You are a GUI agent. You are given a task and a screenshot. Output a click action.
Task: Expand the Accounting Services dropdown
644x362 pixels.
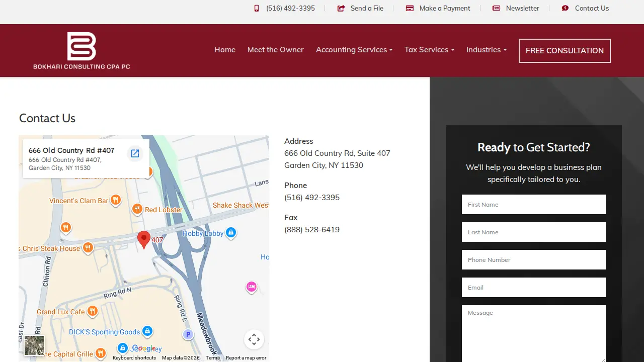click(x=354, y=50)
